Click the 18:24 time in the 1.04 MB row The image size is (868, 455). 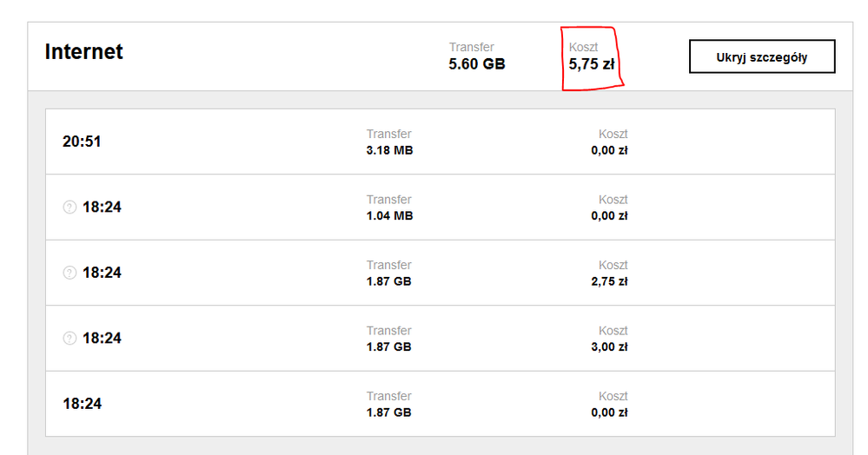click(102, 207)
